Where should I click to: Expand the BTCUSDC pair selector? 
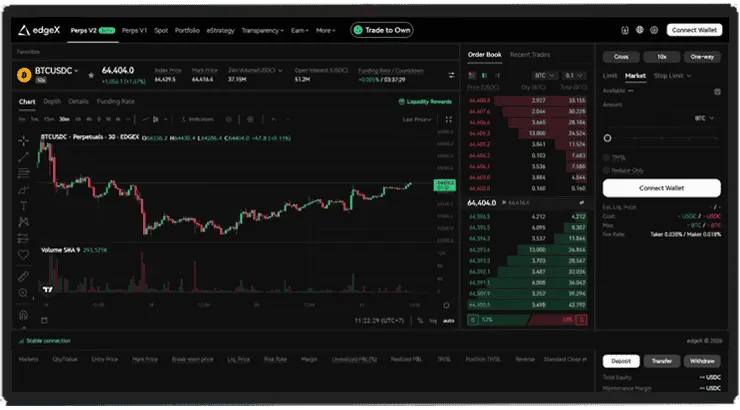pyautogui.click(x=57, y=71)
